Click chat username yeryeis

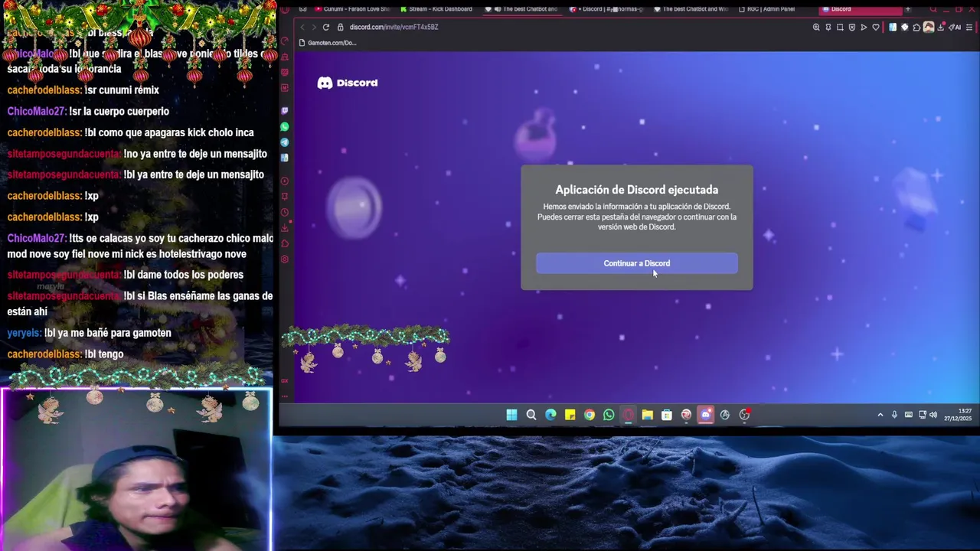pos(24,333)
